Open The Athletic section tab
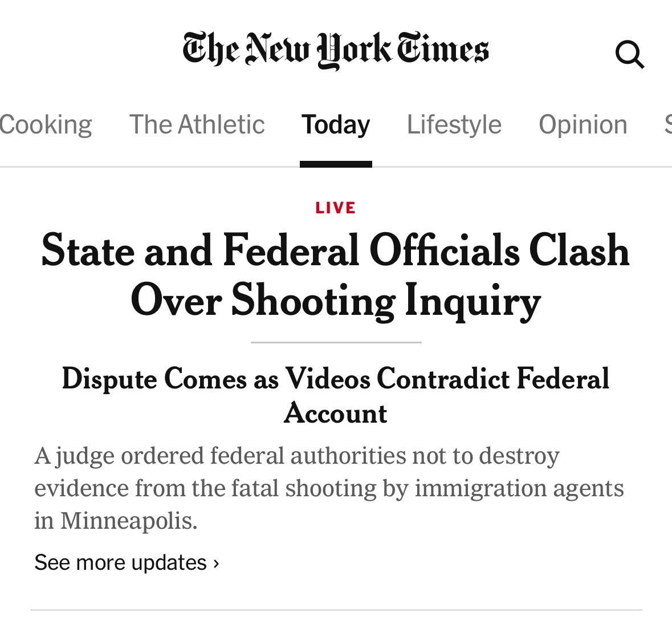The height and width of the screenshot is (624, 672). point(197,124)
